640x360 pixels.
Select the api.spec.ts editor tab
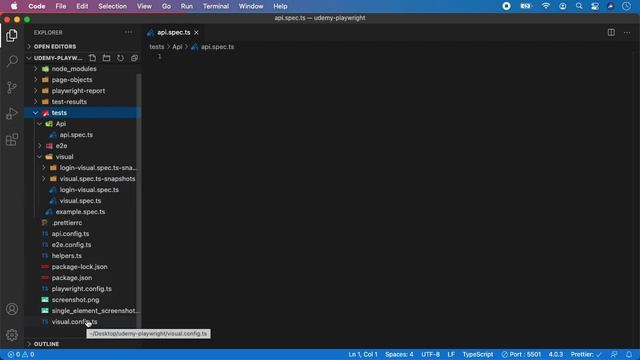[x=173, y=32]
